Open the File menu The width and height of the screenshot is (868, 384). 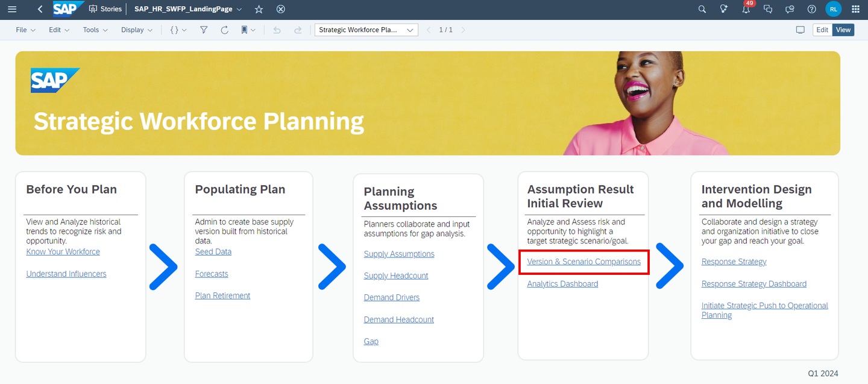[x=25, y=30]
